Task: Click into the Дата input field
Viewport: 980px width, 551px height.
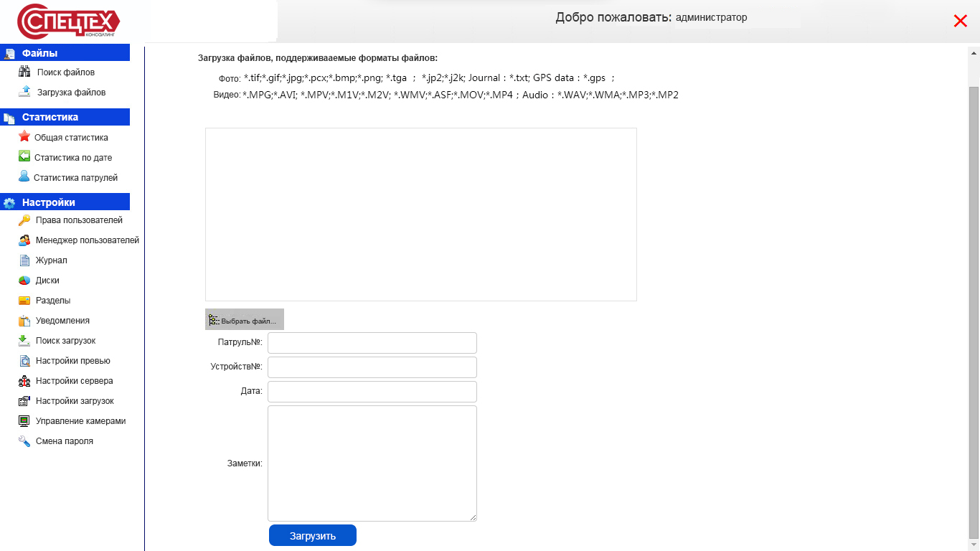Action: coord(372,392)
